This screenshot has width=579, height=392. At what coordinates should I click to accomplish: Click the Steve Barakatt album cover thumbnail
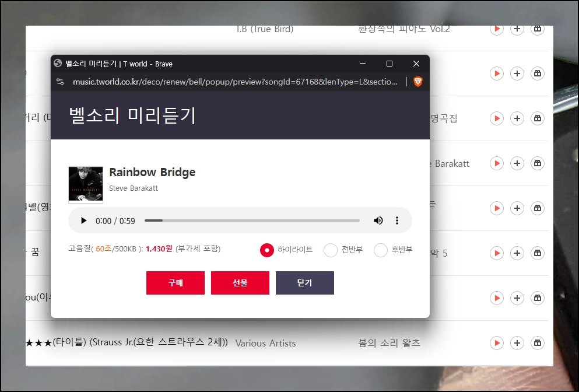point(86,184)
